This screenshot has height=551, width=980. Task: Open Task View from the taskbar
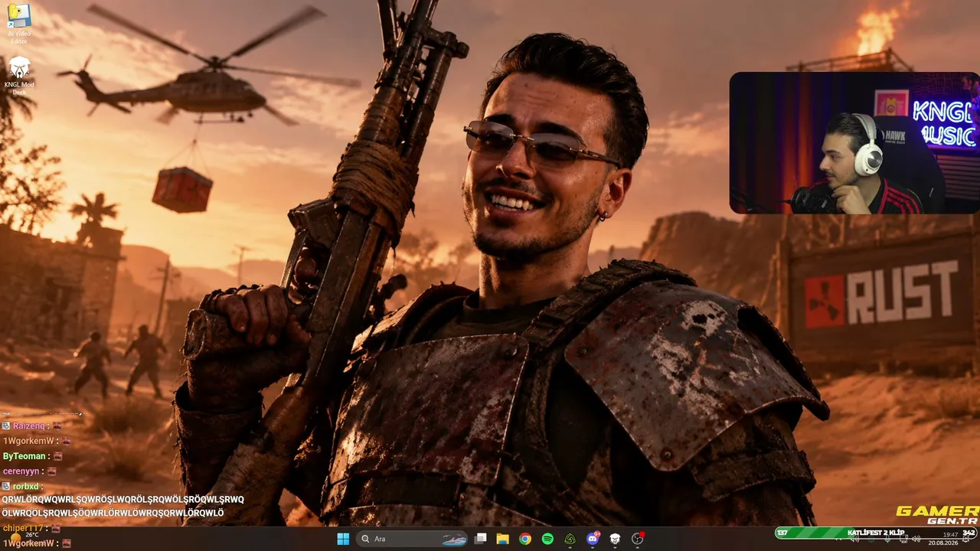point(481,539)
